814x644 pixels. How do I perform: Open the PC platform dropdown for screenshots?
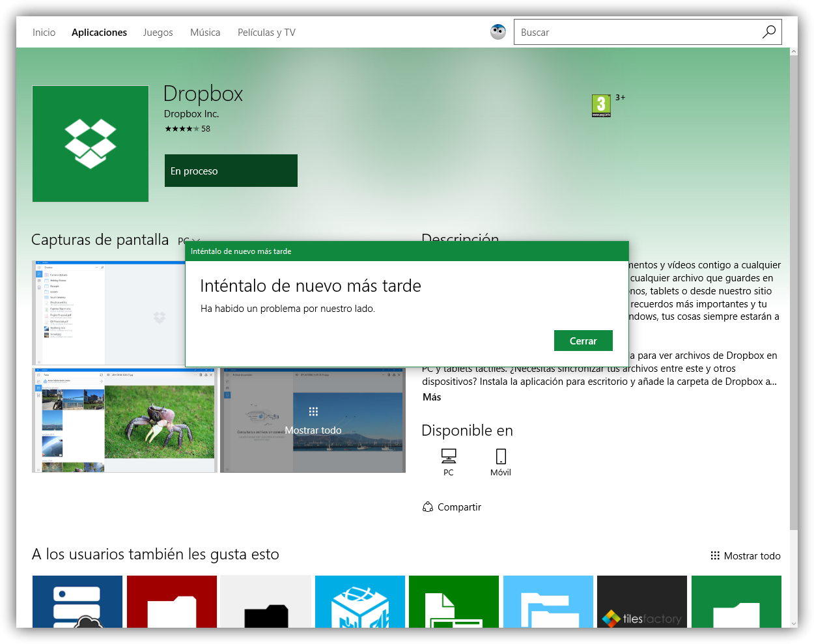(x=189, y=241)
